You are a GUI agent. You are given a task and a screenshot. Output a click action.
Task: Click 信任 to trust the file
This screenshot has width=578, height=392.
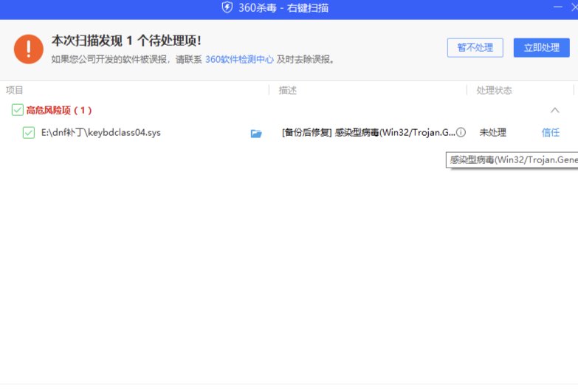[x=551, y=132]
